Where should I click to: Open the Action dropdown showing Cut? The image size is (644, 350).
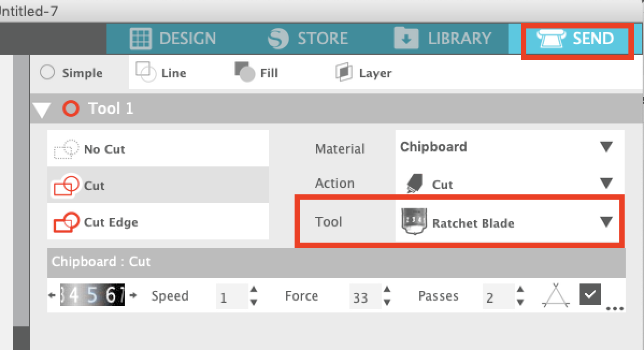pos(608,183)
